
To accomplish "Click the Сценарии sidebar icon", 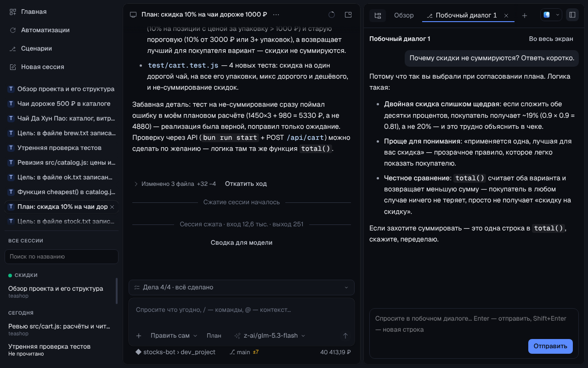I will [x=13, y=48].
